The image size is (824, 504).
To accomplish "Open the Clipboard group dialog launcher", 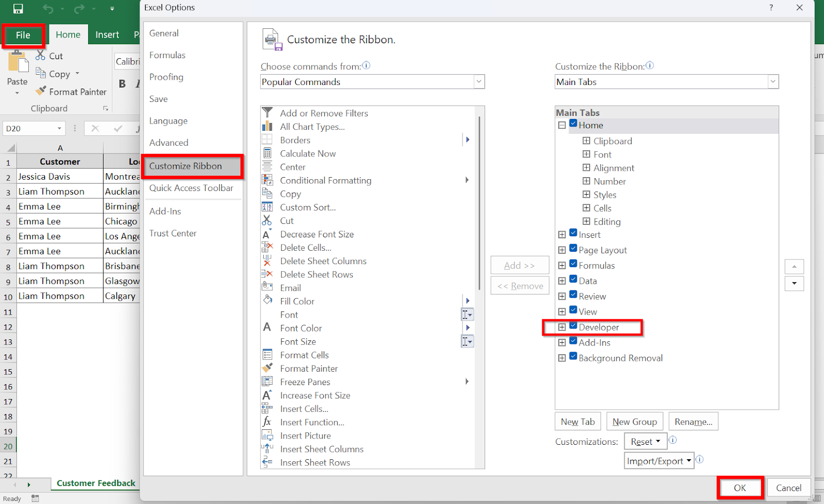I will pyautogui.click(x=106, y=108).
